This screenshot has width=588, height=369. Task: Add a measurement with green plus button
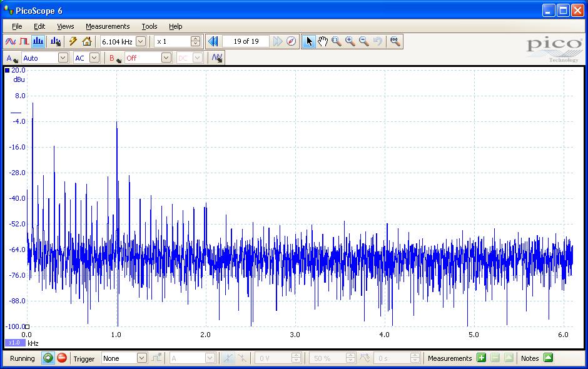click(481, 358)
